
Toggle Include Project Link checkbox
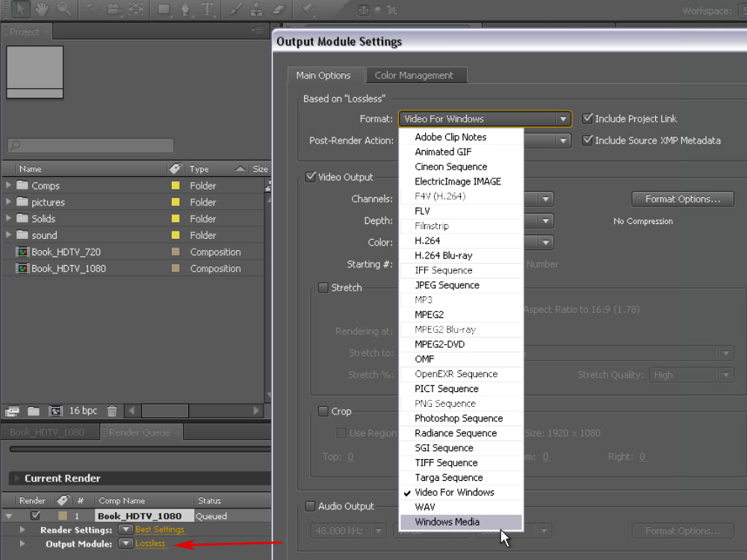(x=587, y=119)
